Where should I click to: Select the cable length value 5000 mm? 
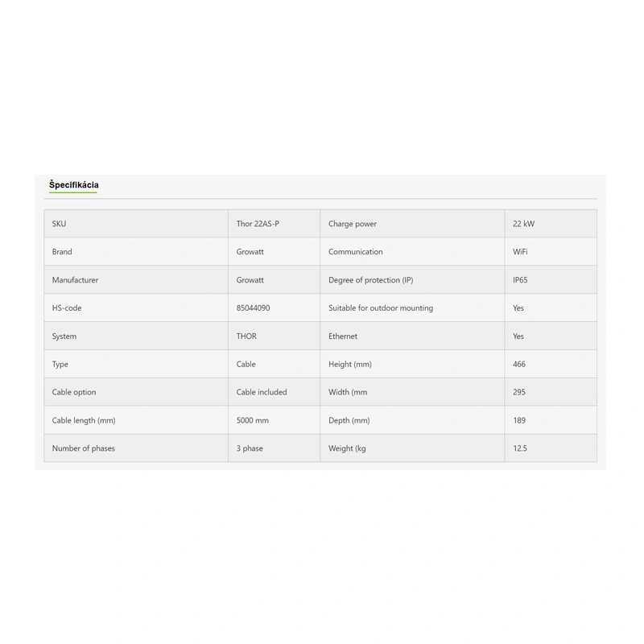(x=253, y=420)
